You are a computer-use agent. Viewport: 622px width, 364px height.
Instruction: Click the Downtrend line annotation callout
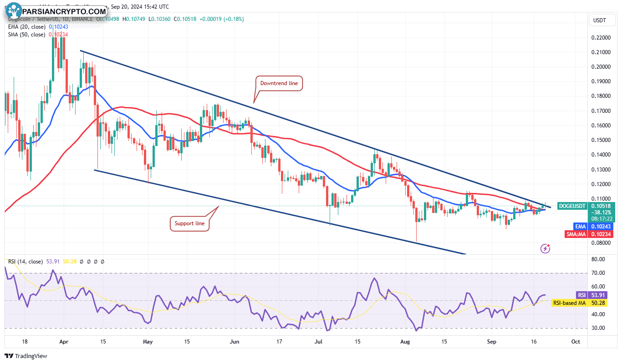279,84
